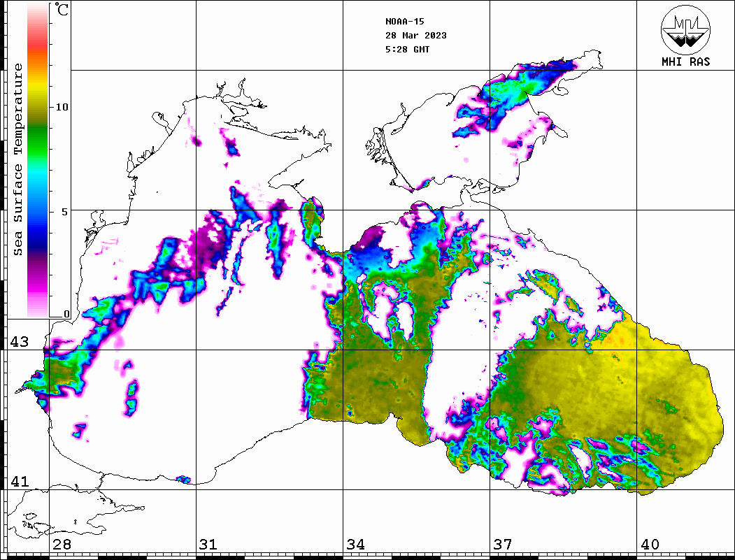Image resolution: width=735 pixels, height=560 pixels.
Task: Click the '5:28 GMT' time label
Action: pyautogui.click(x=407, y=49)
